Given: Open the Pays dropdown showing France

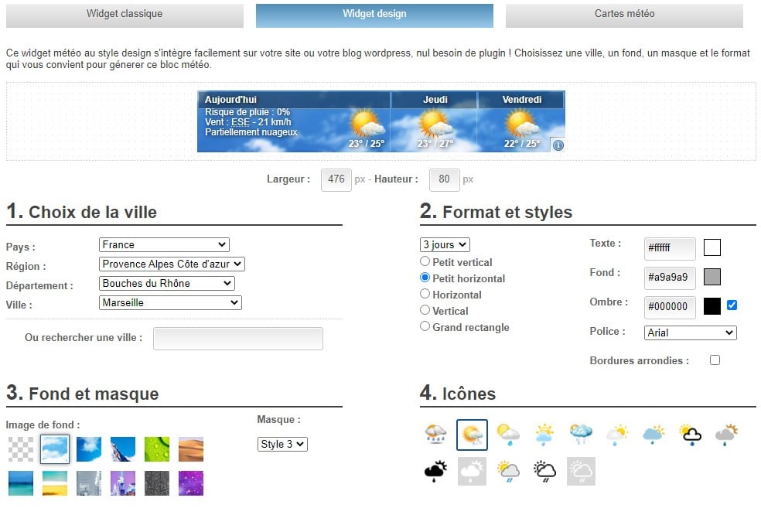Looking at the screenshot, I should 164,244.
